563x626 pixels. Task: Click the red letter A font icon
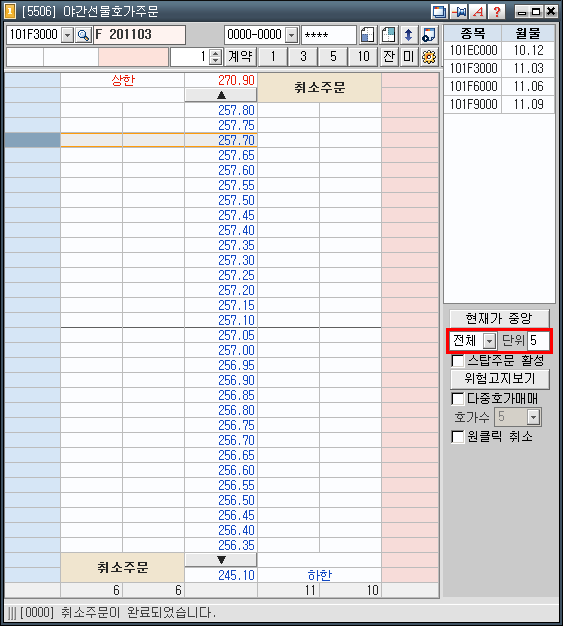pos(478,12)
